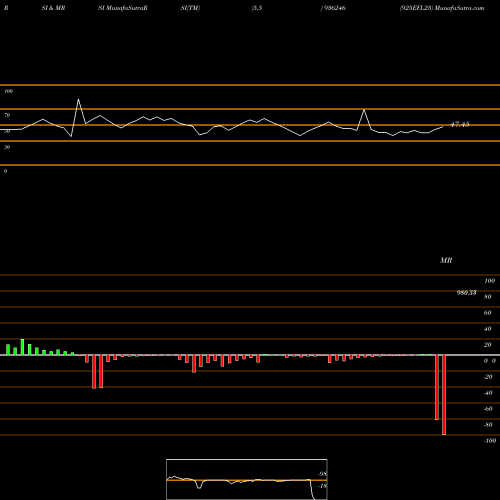
Task: Click the 70 level label on RSI axis
Action: [7, 115]
